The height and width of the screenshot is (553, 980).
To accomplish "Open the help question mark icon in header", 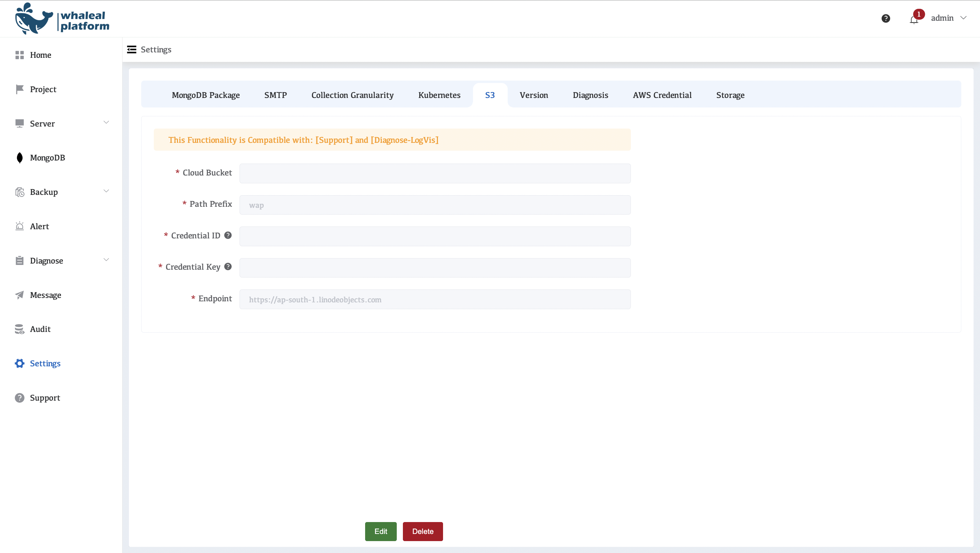I will (885, 18).
